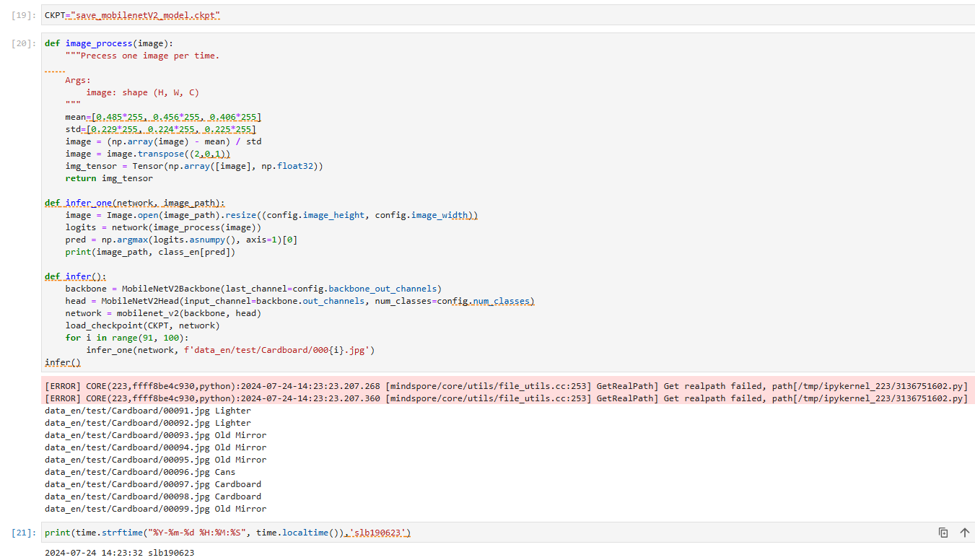The width and height of the screenshot is (975, 560).
Task: Click the 'std=[0.229*255, ...]' line
Action: tap(160, 129)
